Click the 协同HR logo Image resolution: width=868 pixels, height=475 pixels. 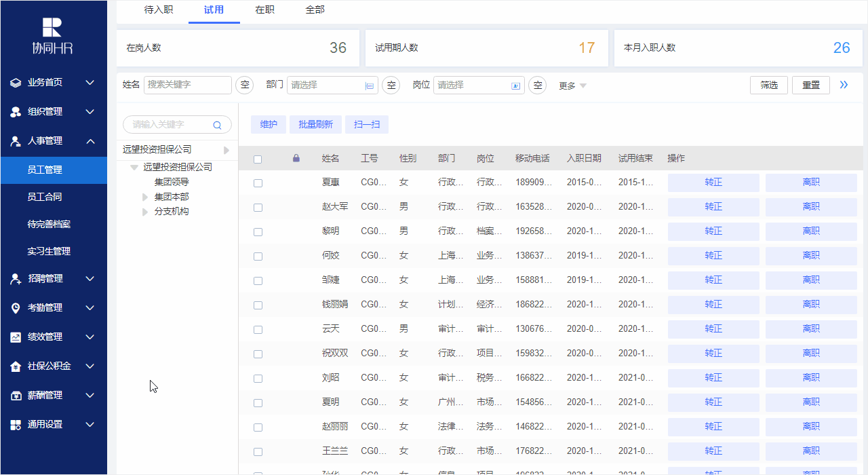point(52,36)
